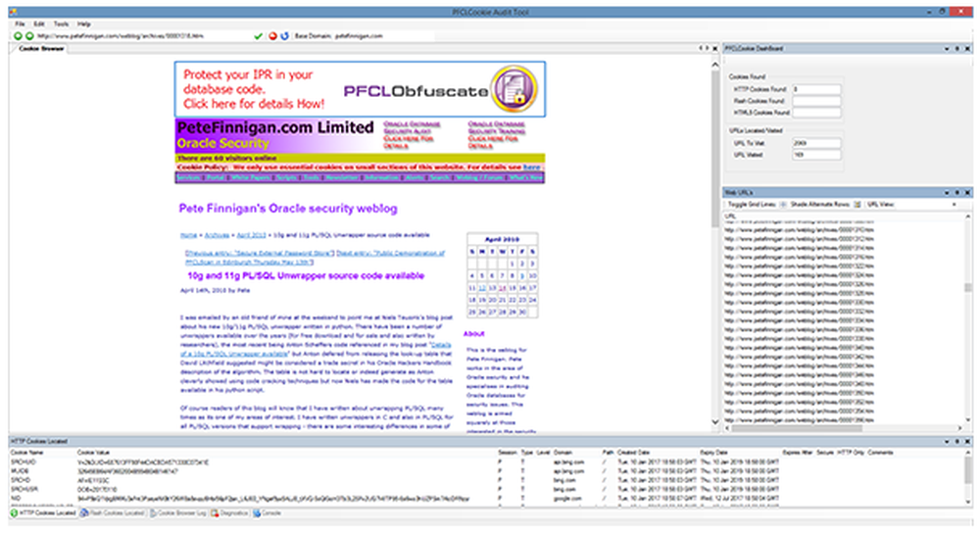Open the Tools menu
Viewport: 980px width, 534px height.
click(x=61, y=24)
